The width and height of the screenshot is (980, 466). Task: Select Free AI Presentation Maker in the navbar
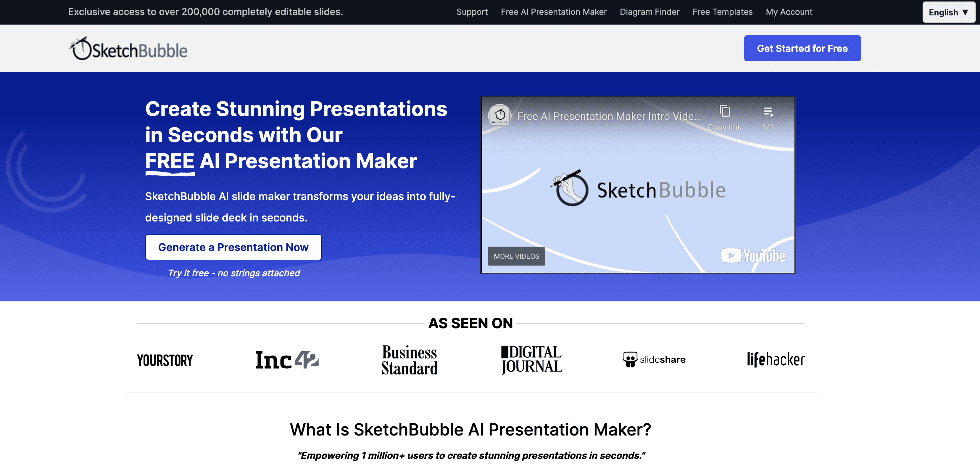pos(554,12)
